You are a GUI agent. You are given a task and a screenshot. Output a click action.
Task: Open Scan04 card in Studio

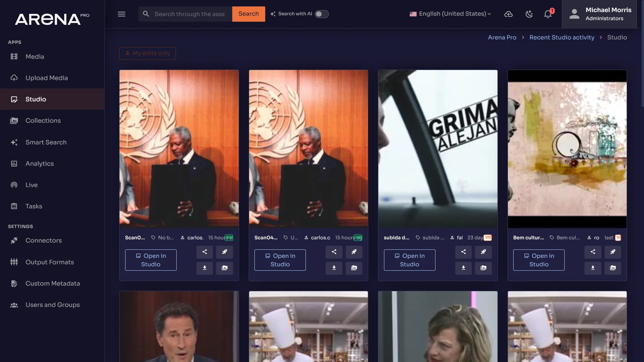coord(280,260)
